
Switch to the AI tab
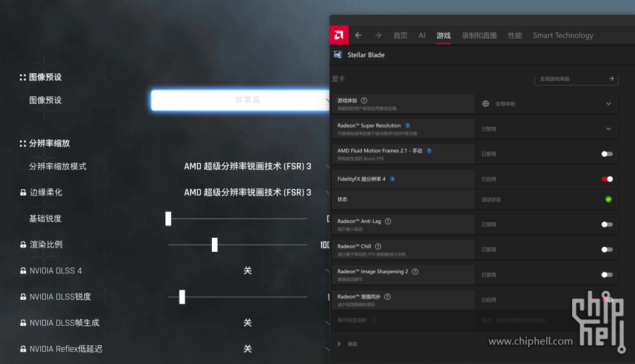point(422,35)
